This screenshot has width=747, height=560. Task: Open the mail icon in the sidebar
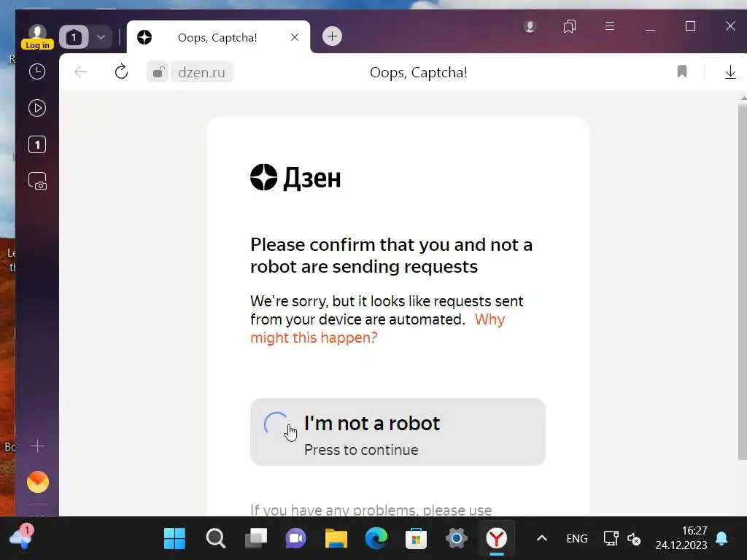click(x=38, y=482)
